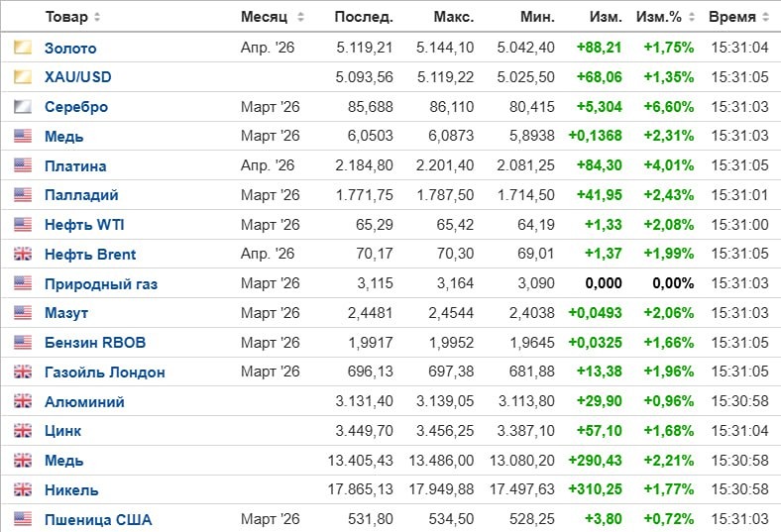Click the silver bar icon beside Серебро

tap(23, 107)
